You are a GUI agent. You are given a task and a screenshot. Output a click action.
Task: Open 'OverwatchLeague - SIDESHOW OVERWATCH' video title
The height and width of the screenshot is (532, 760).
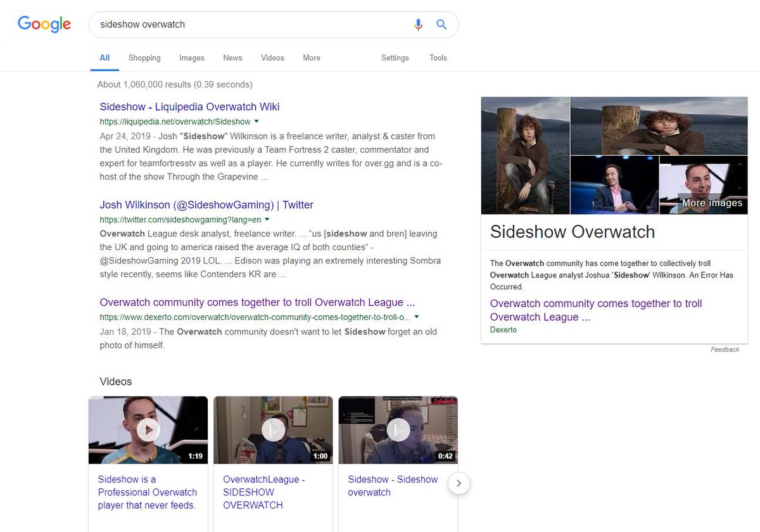[x=264, y=492]
